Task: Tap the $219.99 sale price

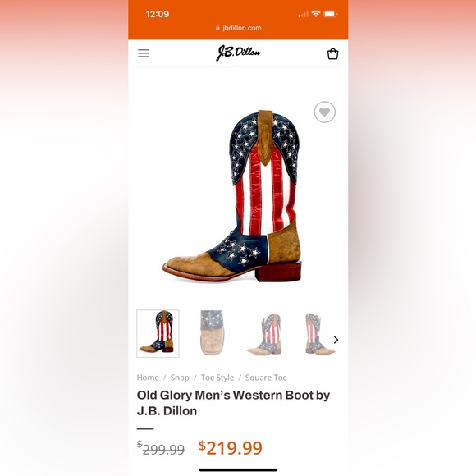Action: point(231,448)
